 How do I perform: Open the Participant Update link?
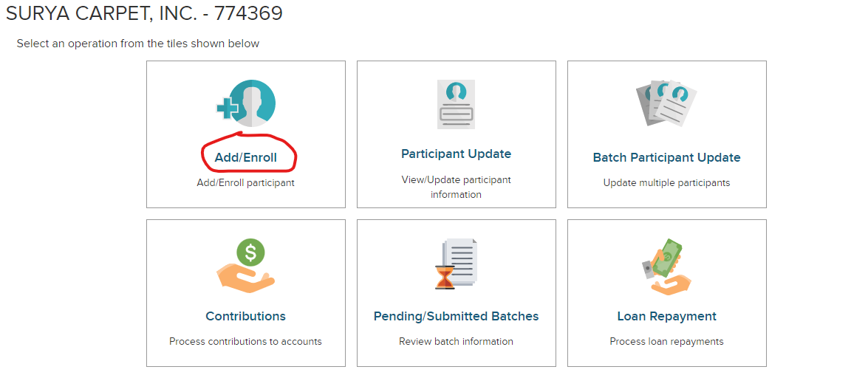coord(456,154)
